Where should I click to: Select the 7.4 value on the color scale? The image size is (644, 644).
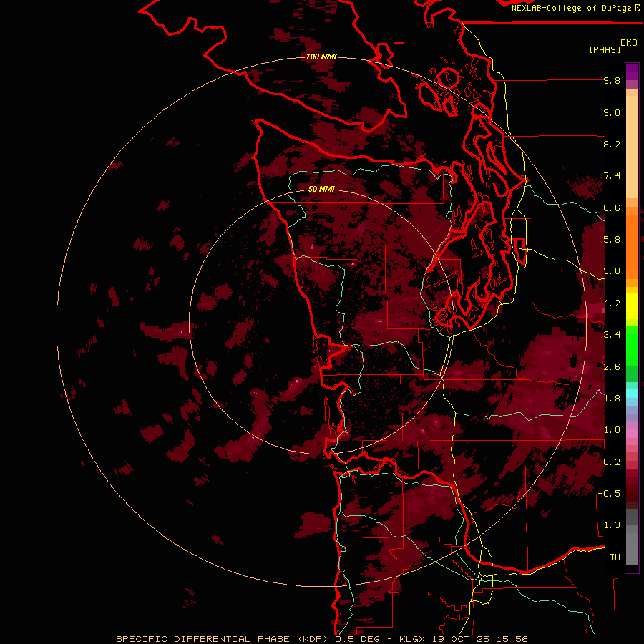[x=612, y=176]
